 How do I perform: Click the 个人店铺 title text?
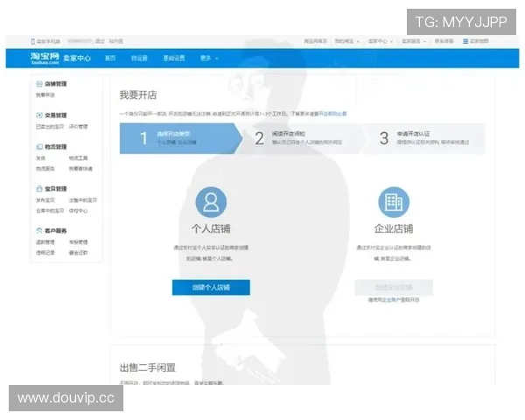point(211,228)
